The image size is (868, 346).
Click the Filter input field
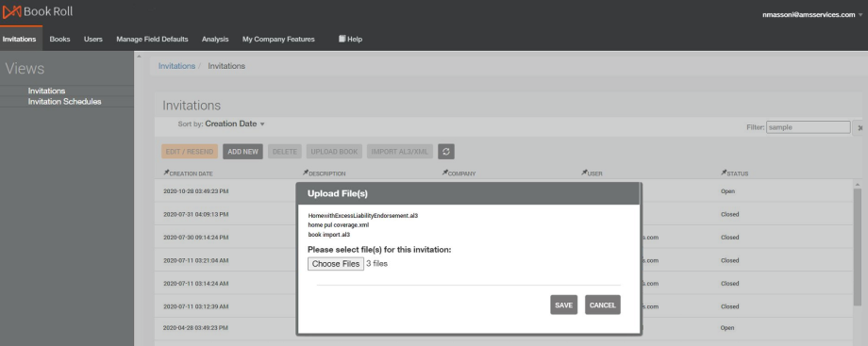click(809, 127)
